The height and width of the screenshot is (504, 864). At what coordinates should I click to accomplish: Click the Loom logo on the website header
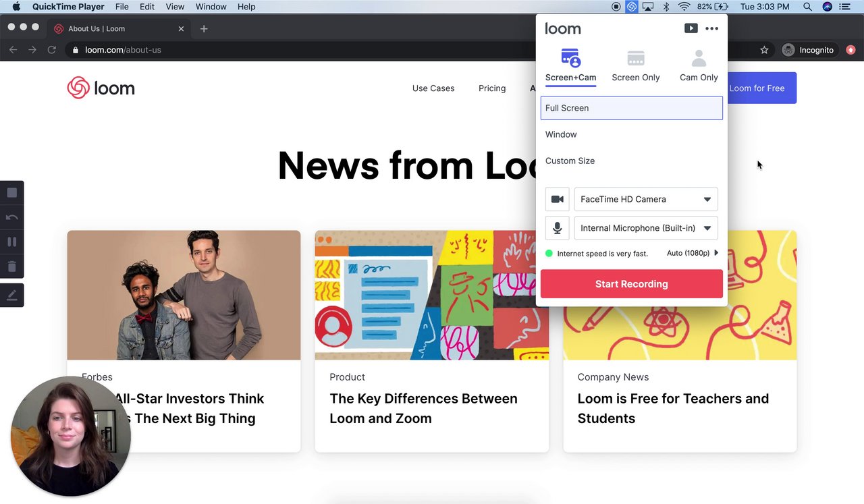point(101,88)
